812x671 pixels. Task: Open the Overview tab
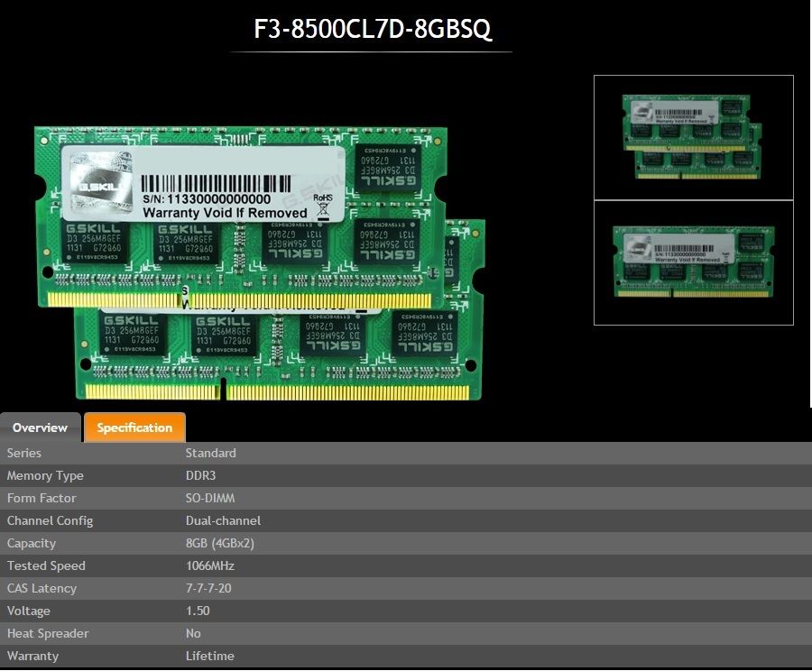(x=41, y=427)
